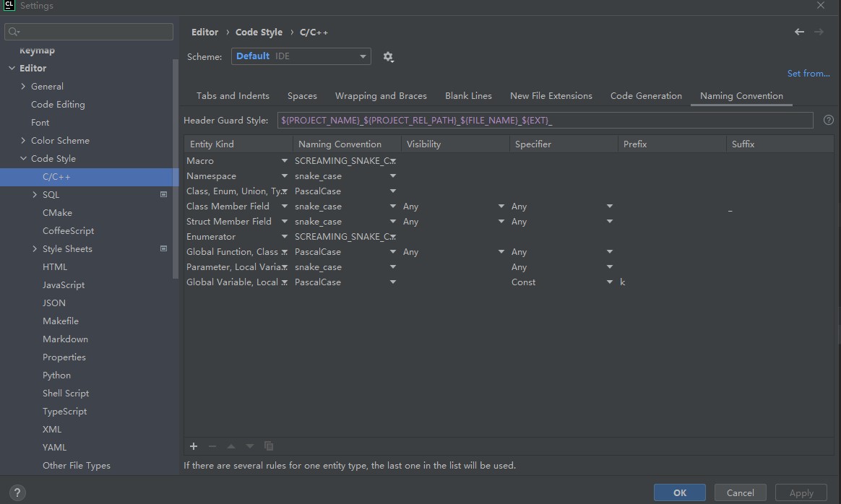
Task: Open the scheme actions gear menu
Action: pos(388,57)
